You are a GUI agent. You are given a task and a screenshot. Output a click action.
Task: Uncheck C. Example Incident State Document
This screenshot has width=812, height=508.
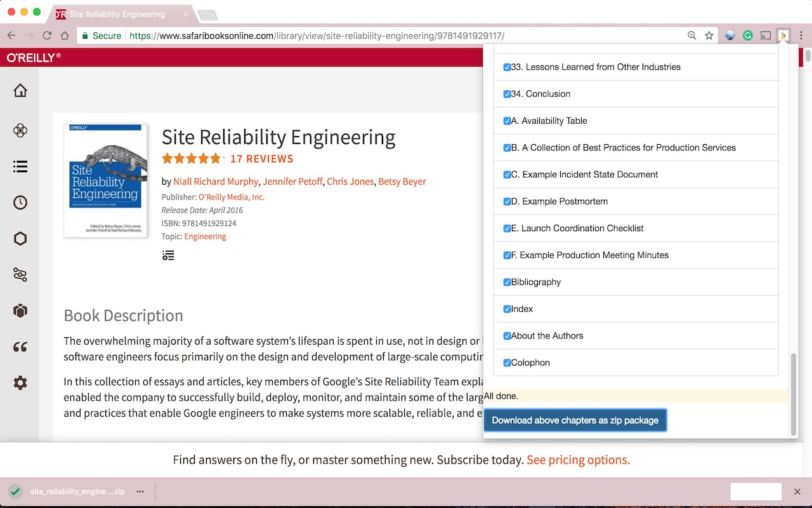[507, 175]
